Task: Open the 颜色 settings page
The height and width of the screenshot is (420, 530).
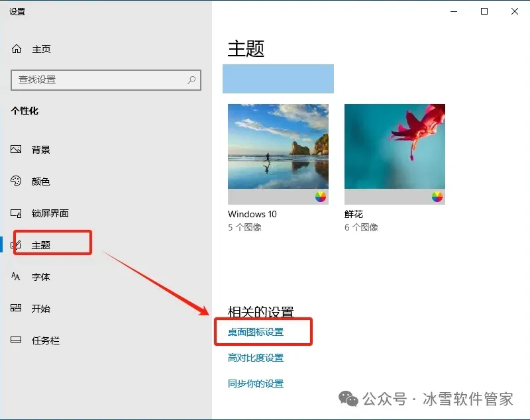Action: click(x=40, y=182)
